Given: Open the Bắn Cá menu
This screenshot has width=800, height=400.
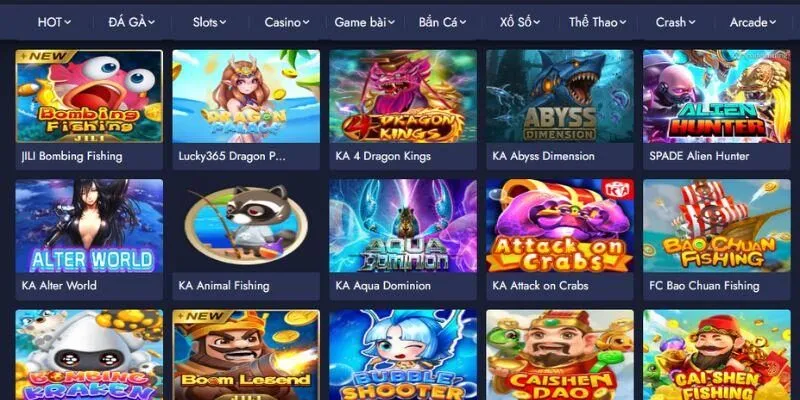Looking at the screenshot, I should coord(442,22).
